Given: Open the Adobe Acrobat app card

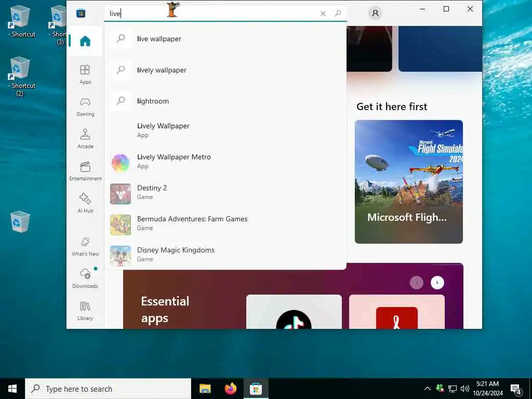Looking at the screenshot, I should [x=397, y=312].
